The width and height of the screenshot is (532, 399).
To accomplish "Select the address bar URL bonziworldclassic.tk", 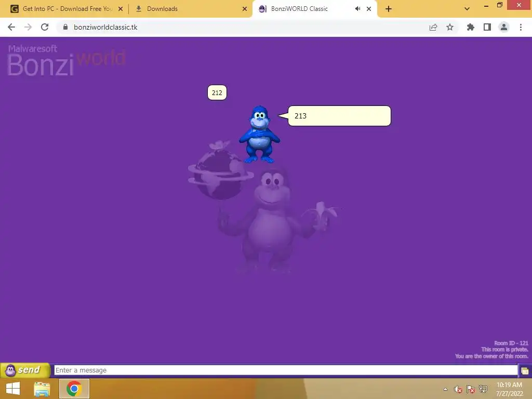I will [105, 27].
